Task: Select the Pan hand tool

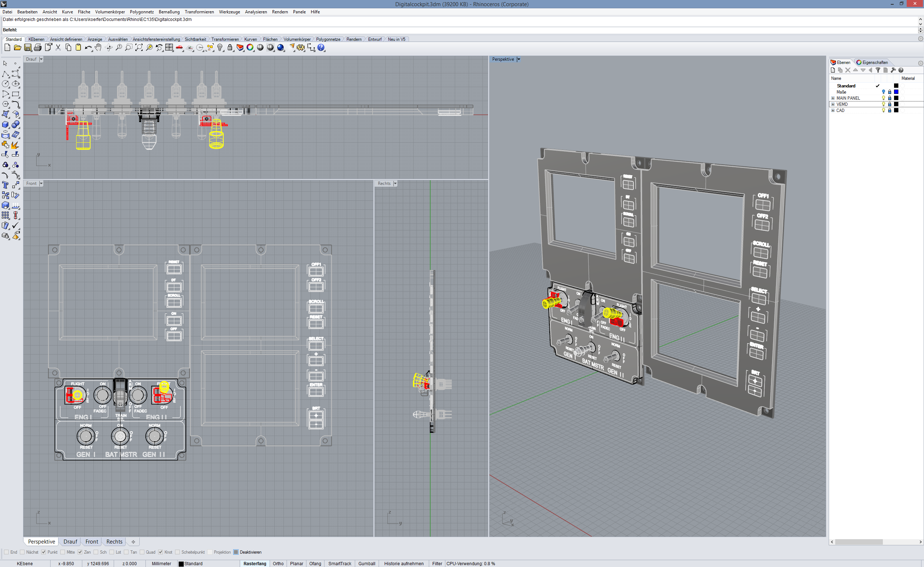Action: (x=98, y=48)
